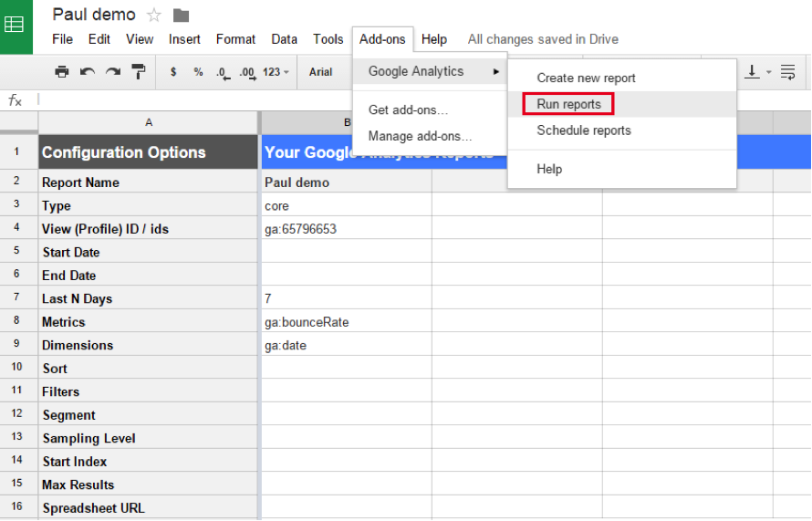The width and height of the screenshot is (812, 521).
Task: Increase decimal places icon
Action: click(247, 72)
